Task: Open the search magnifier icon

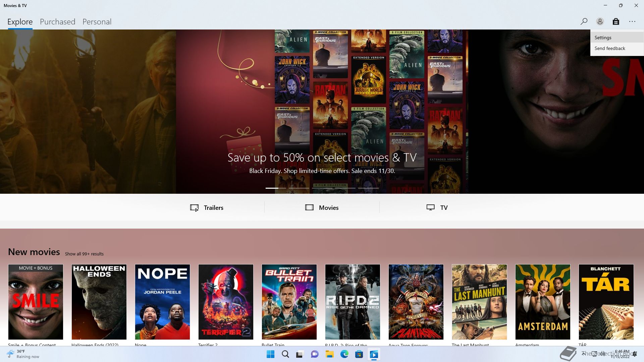Action: (x=584, y=21)
